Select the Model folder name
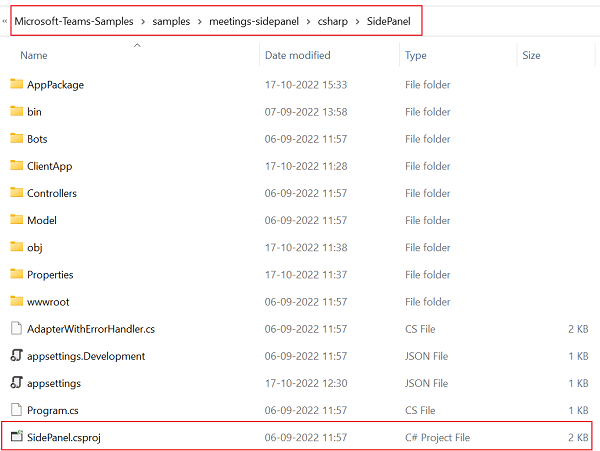 42,220
